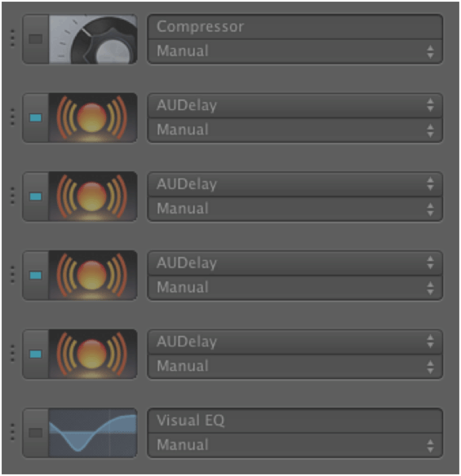Open the first AUDelay effect type dropdown
This screenshot has height=476, width=461.
(x=295, y=105)
